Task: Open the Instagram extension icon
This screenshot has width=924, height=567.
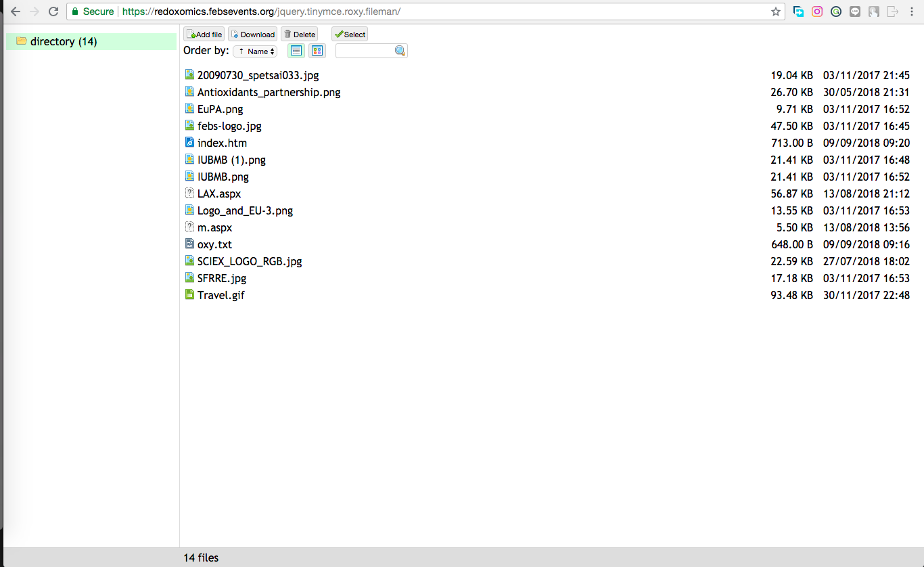Action: (x=817, y=12)
